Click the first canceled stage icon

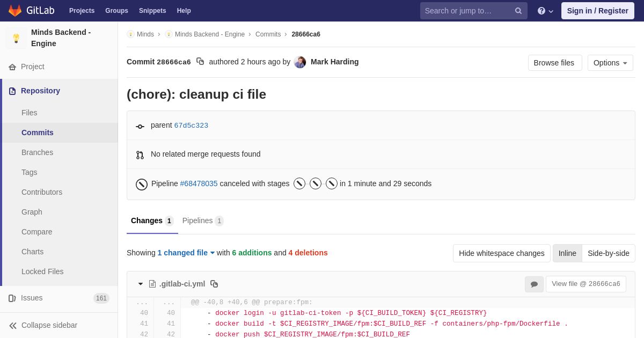[x=299, y=183]
